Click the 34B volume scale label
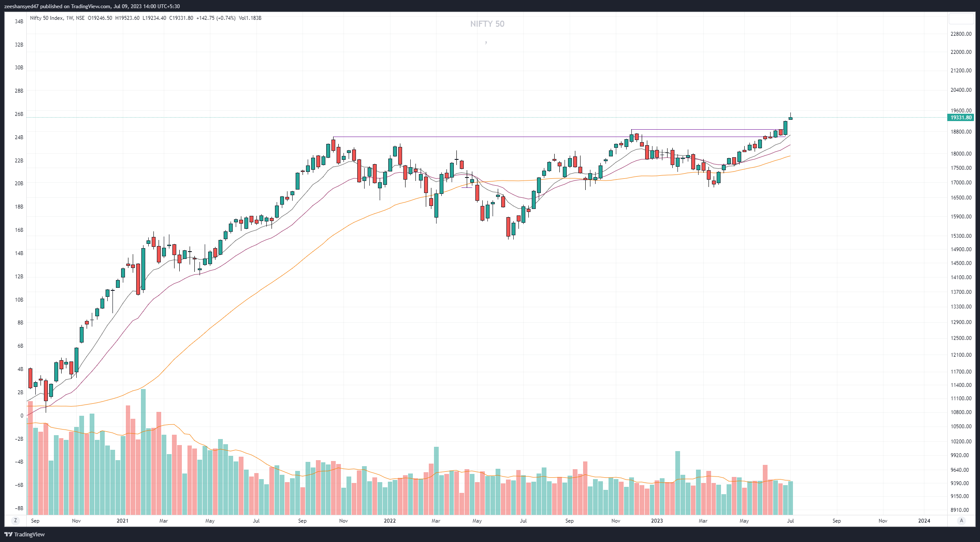Viewport: 980px width, 542px height. click(x=19, y=22)
